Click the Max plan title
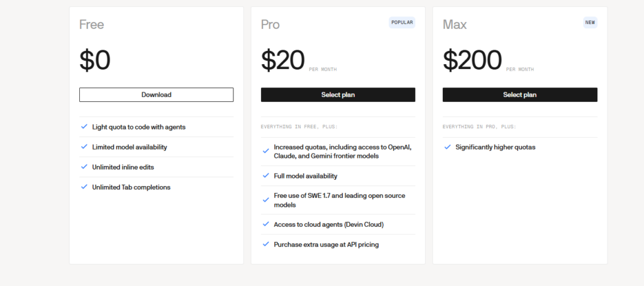Image resolution: width=644 pixels, height=286 pixels. (x=455, y=25)
